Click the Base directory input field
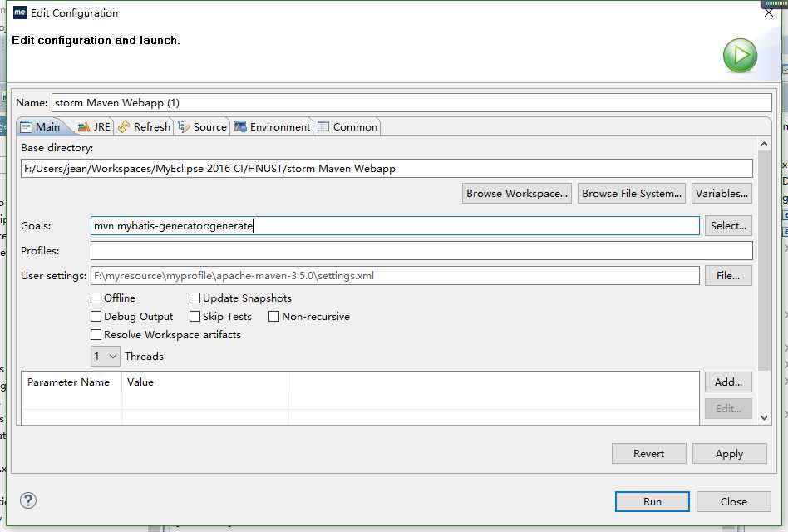This screenshot has width=788, height=532. 387,168
